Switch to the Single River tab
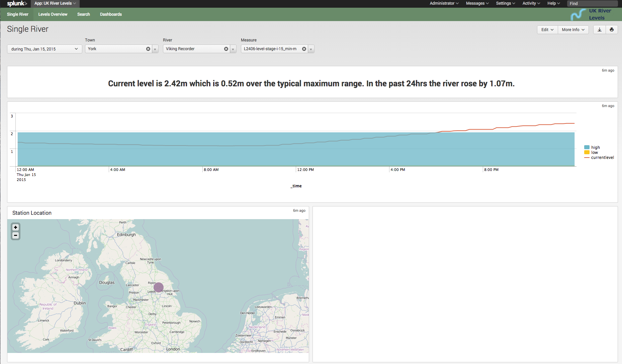The image size is (622, 364). [x=18, y=14]
